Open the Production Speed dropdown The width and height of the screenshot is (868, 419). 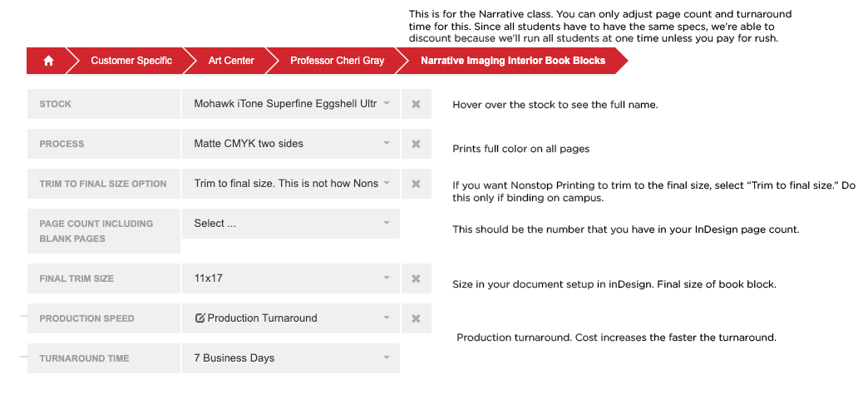tap(291, 318)
